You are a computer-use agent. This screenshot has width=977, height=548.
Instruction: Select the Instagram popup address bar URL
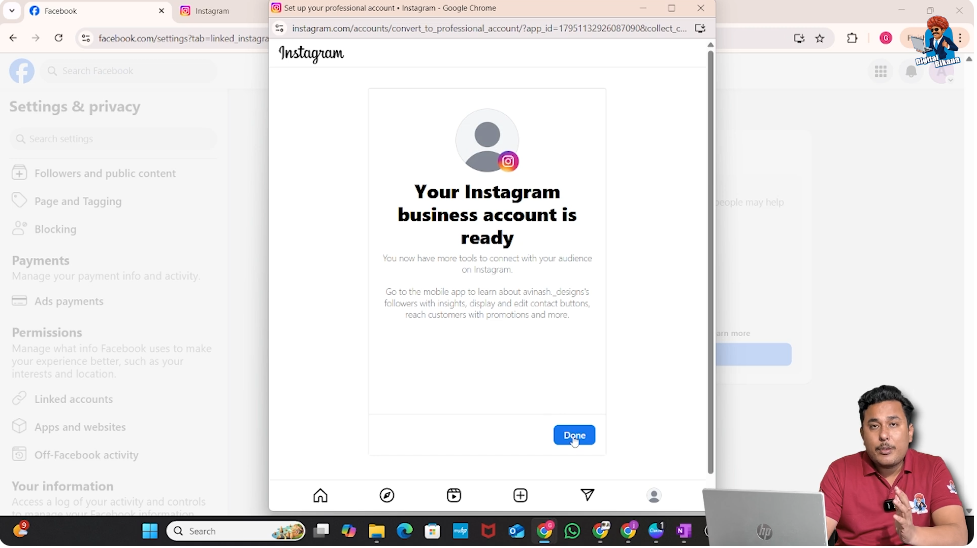(490, 29)
